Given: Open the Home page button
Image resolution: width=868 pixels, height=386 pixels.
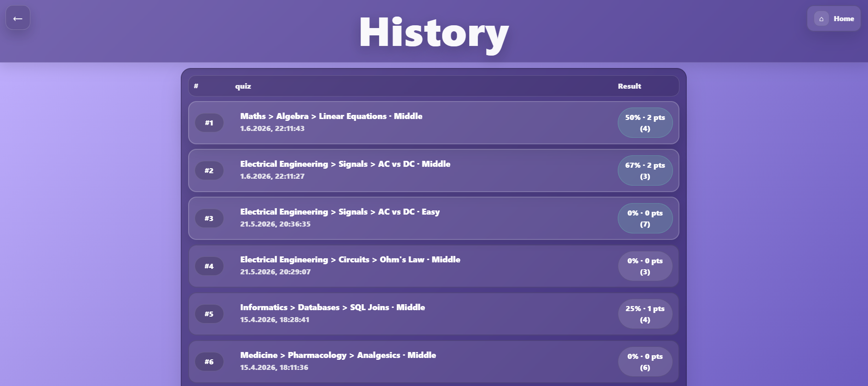Looking at the screenshot, I should tap(834, 18).
